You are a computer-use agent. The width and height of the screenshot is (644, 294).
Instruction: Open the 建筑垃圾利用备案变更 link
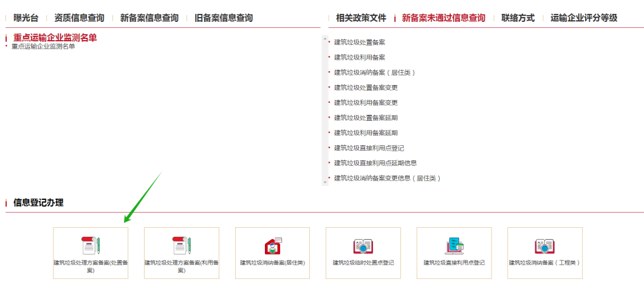366,103
